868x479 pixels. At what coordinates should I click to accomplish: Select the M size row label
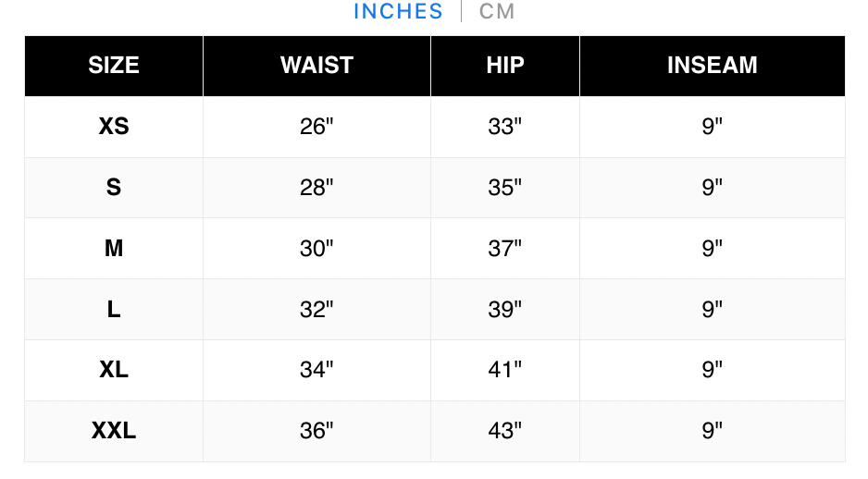click(114, 248)
